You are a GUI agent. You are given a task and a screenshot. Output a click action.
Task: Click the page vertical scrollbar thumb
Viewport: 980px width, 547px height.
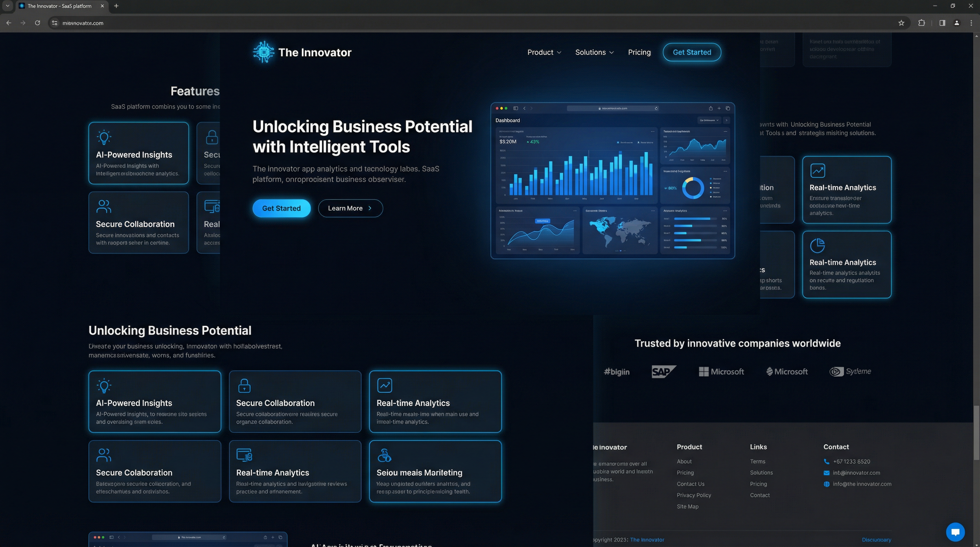[x=976, y=433]
